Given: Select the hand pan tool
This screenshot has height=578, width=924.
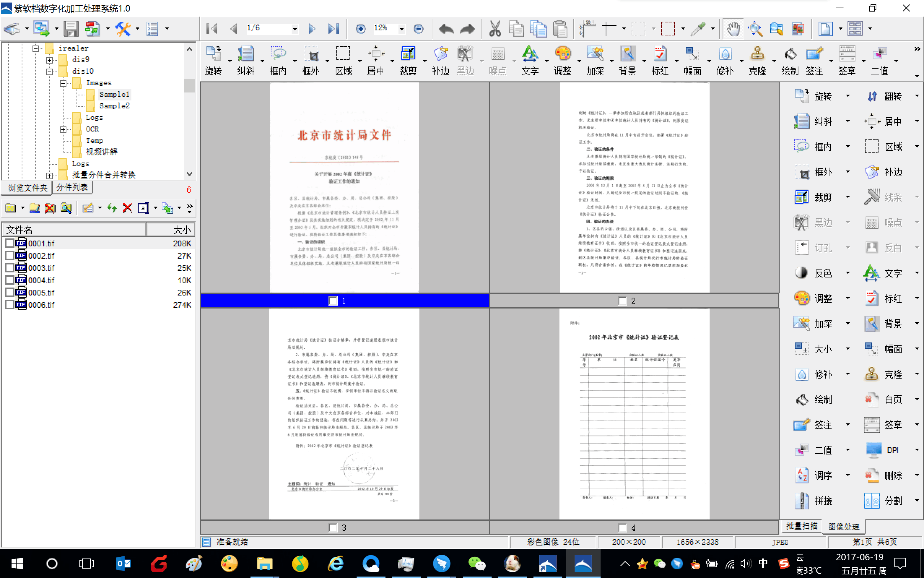Looking at the screenshot, I should coord(733,29).
